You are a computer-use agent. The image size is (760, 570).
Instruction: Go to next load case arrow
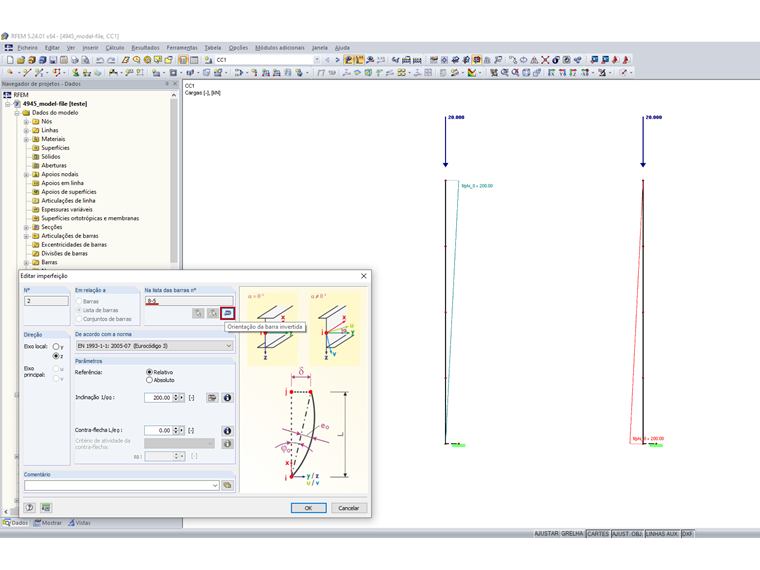[337, 60]
